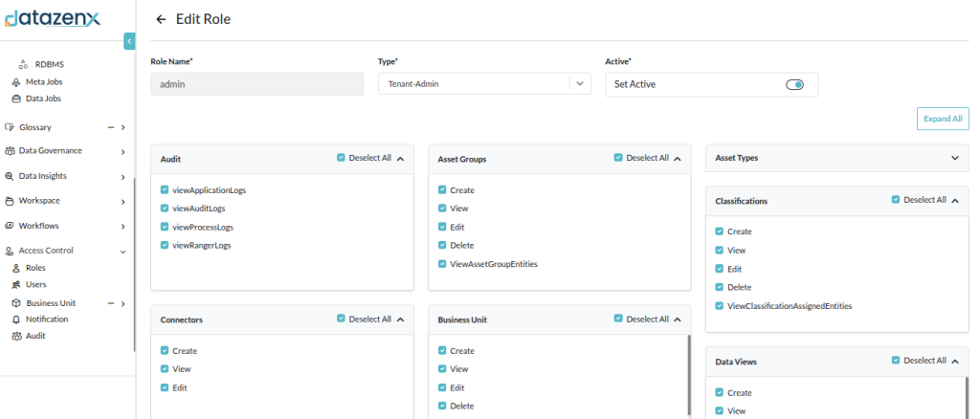The height and width of the screenshot is (419, 980).
Task: Collapse the Connectors panel chevron
Action: pyautogui.click(x=401, y=320)
